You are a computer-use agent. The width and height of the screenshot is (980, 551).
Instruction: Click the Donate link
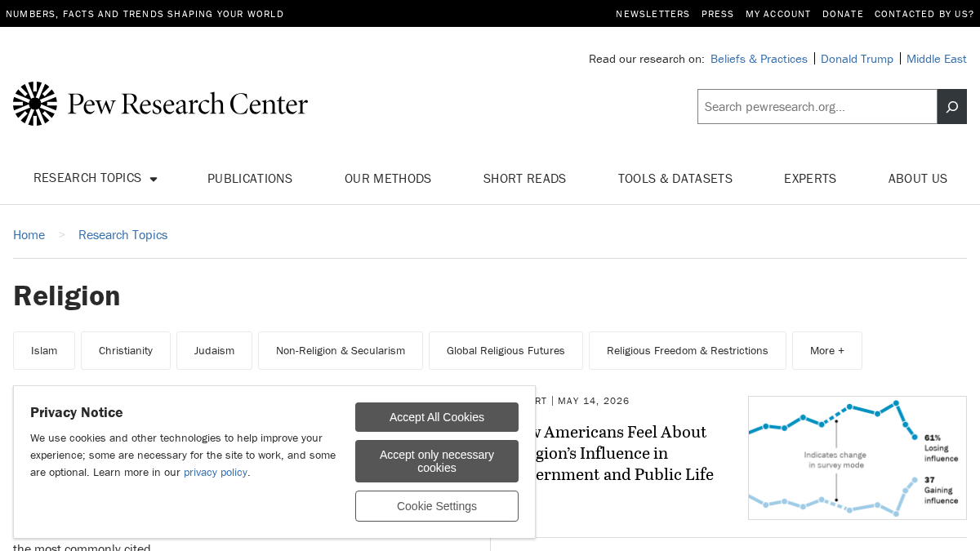[843, 14]
